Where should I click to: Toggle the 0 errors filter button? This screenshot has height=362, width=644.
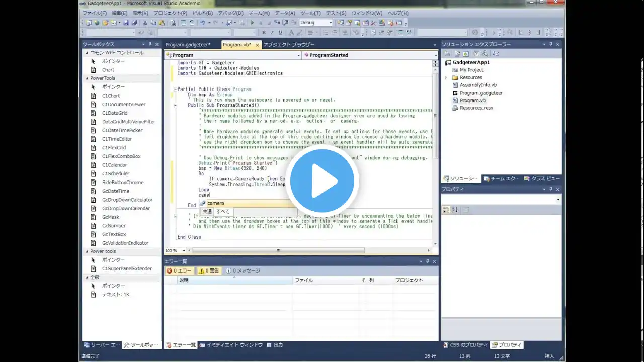pyautogui.click(x=179, y=270)
